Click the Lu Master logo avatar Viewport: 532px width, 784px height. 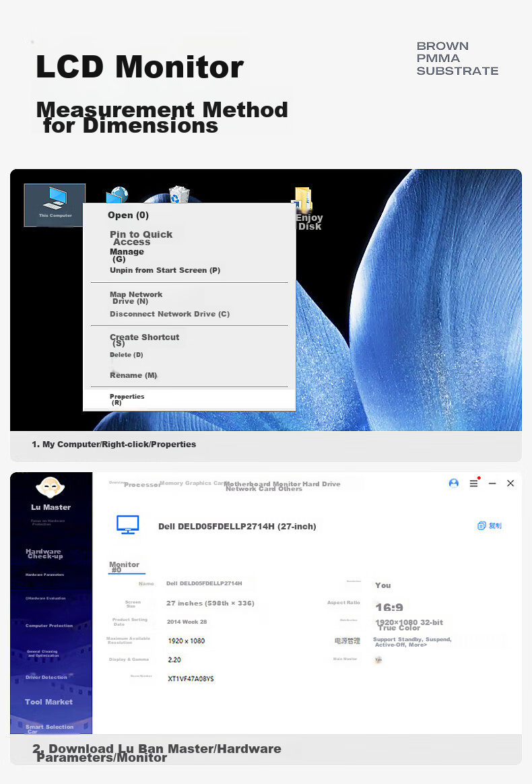point(50,487)
